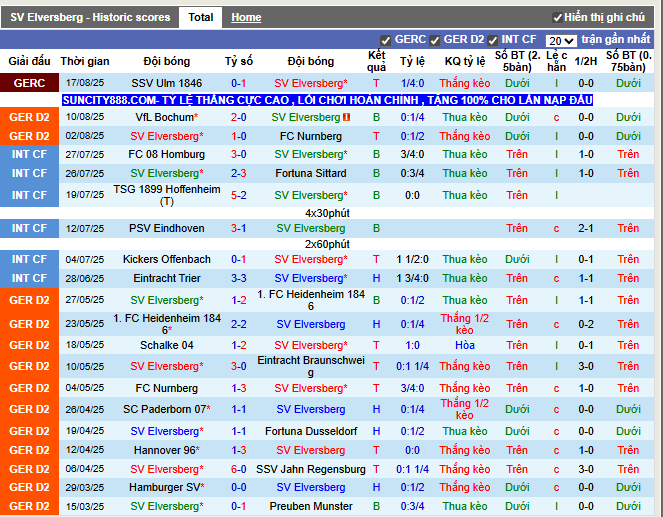This screenshot has width=663, height=517.
Task: Click the PSV Eindhoven team name
Action: click(167, 228)
